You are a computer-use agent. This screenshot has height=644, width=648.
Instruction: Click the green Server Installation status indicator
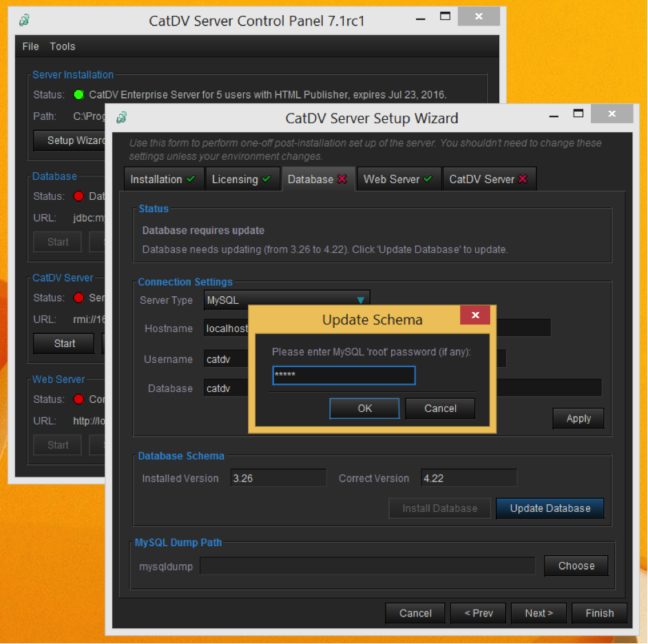coord(79,94)
